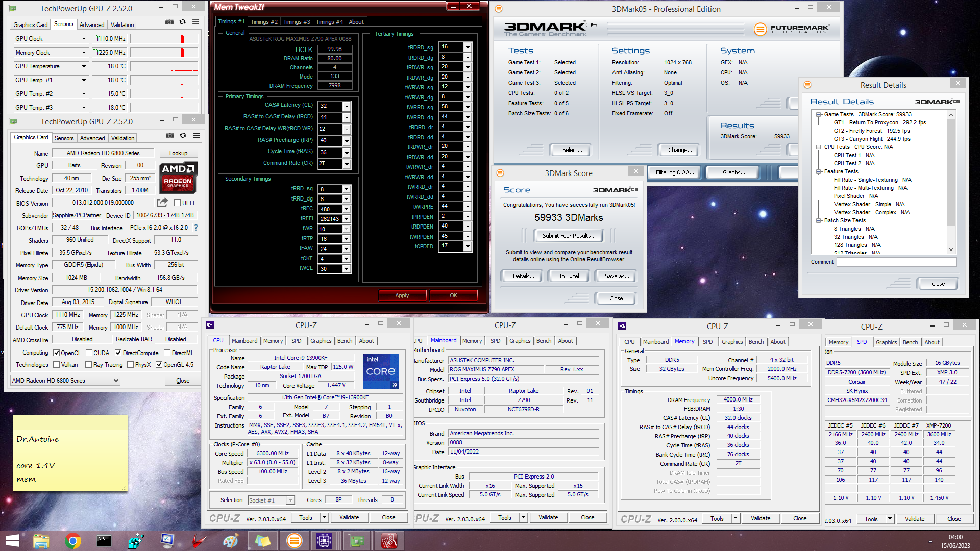Toggle the DirectCompute checkbox

(118, 353)
